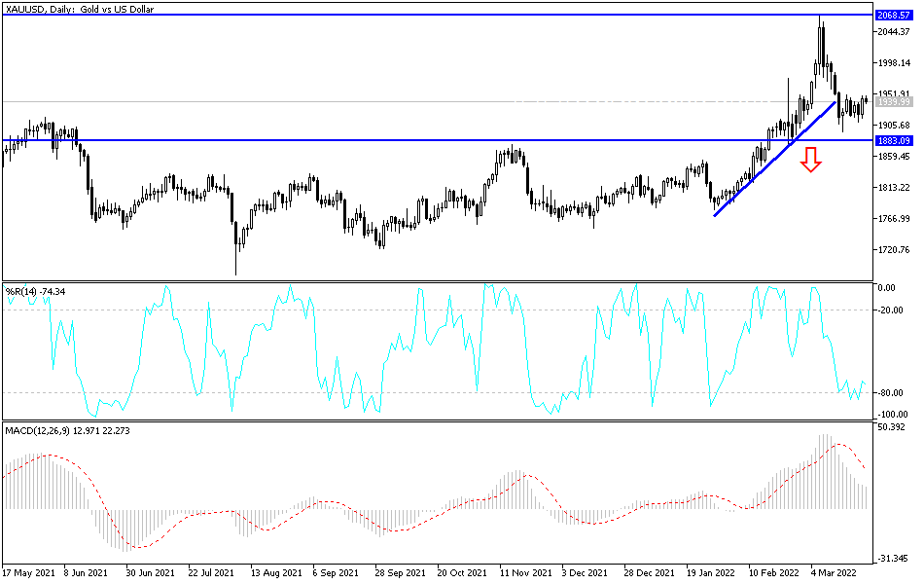
Task: Click the current price tag 1939.99
Action: tap(894, 102)
